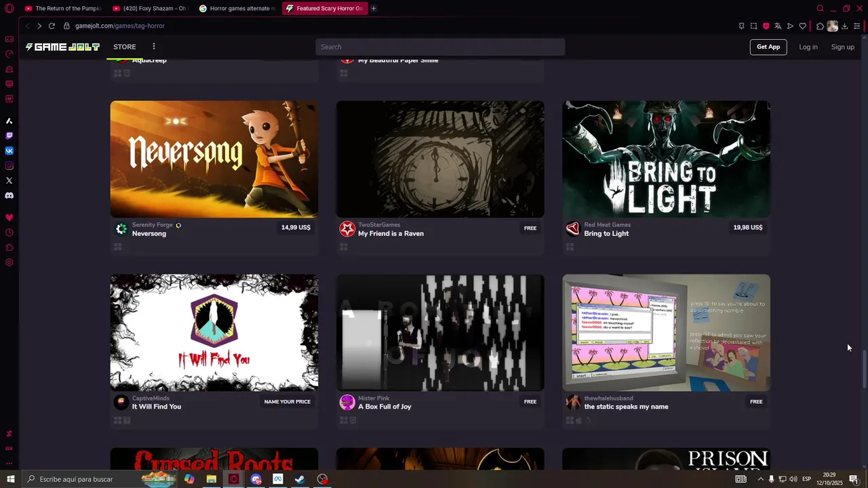Switch to The Return of the Pumpkin tab
Screen dimensions: 868x488
(62, 8)
